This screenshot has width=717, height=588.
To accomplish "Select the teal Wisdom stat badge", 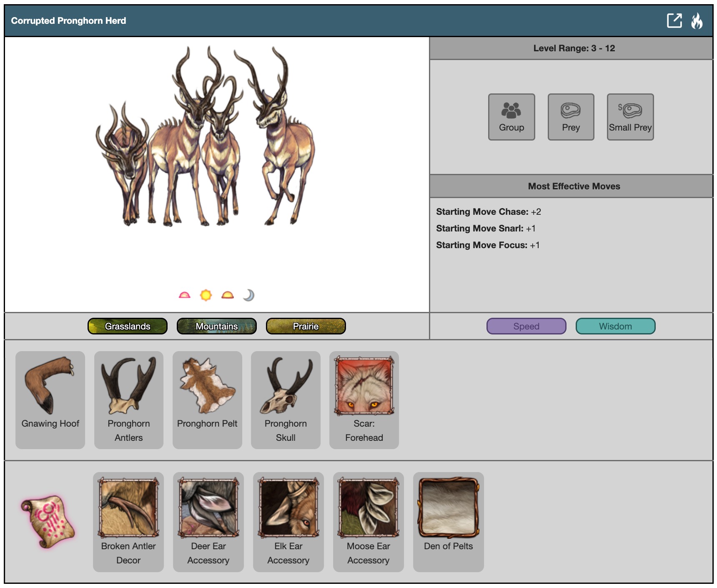I will (615, 326).
